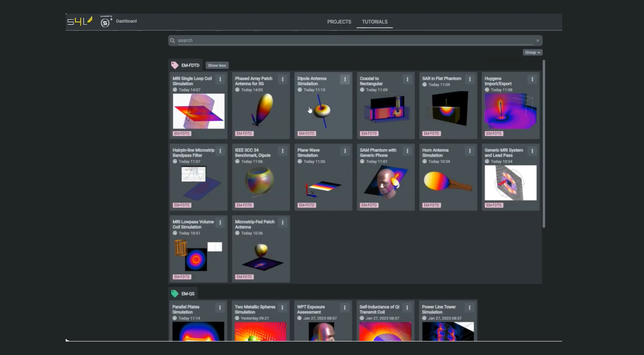
Task: Click the "EM-QS" group header text
Action: point(188,294)
